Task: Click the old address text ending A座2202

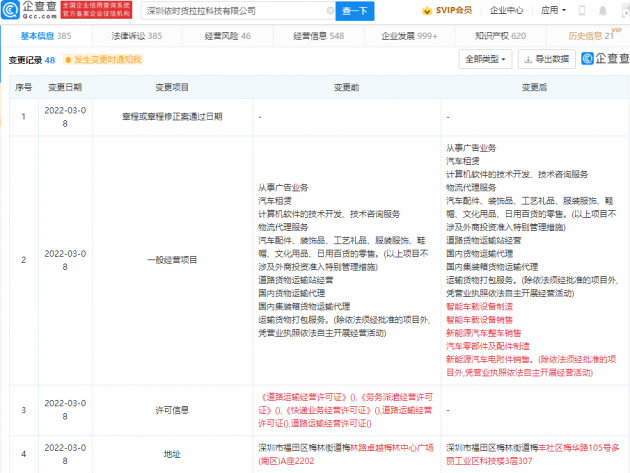Action: click(346, 454)
